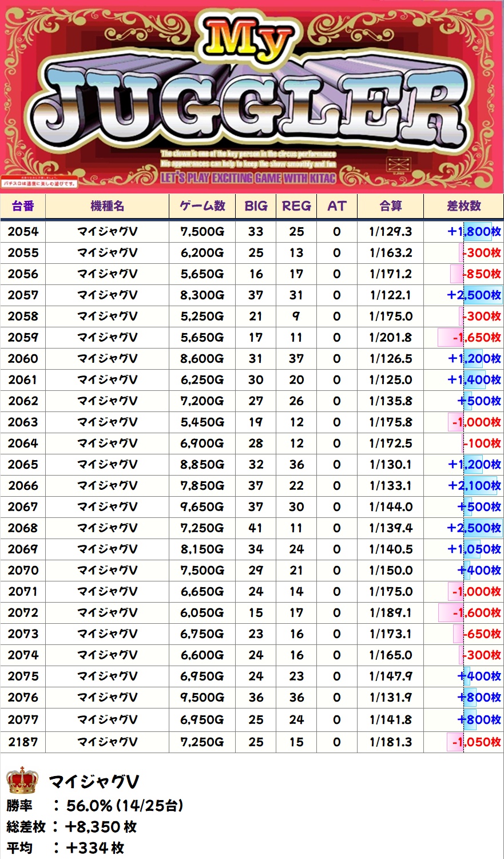This screenshot has width=504, height=859.
Task: Sort the table by ゲーム数 header
Action: coord(202,206)
